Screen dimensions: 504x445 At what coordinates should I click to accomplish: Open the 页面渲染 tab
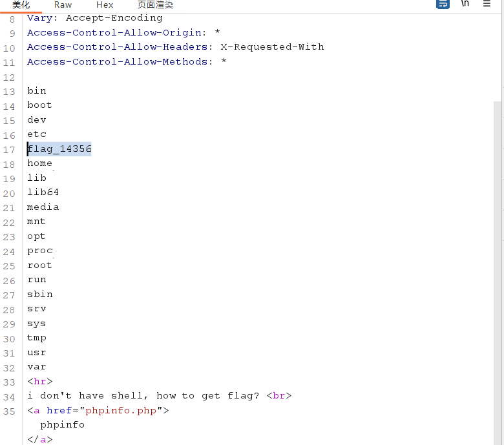155,5
